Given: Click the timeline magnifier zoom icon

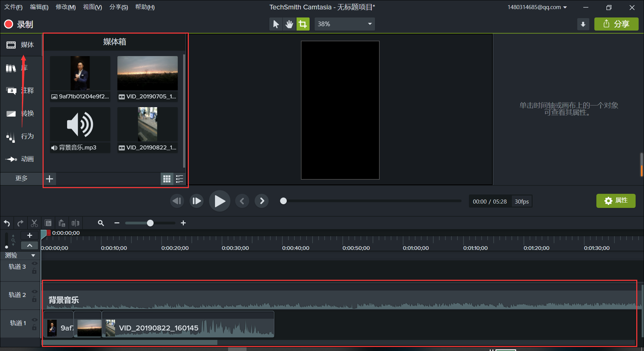Looking at the screenshot, I should pos(101,223).
